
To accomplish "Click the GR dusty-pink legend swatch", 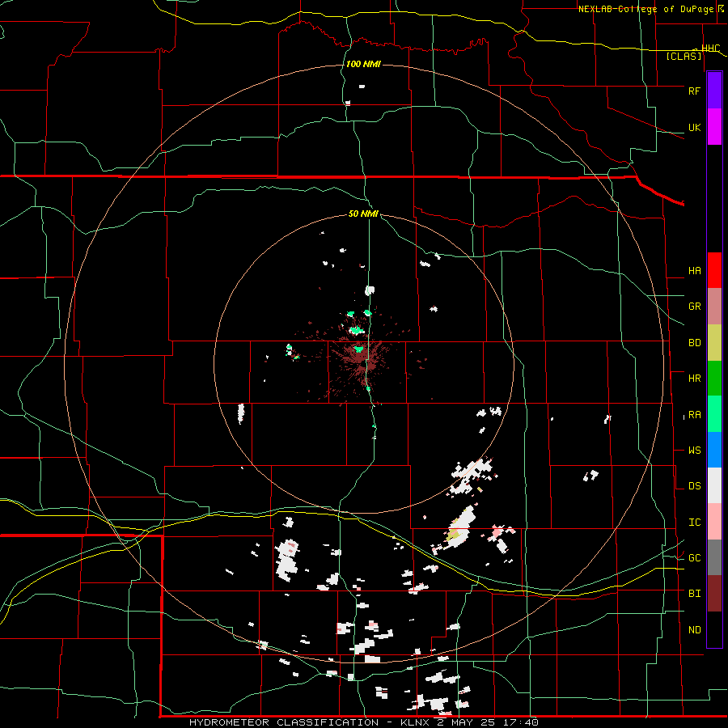I will [x=714, y=306].
